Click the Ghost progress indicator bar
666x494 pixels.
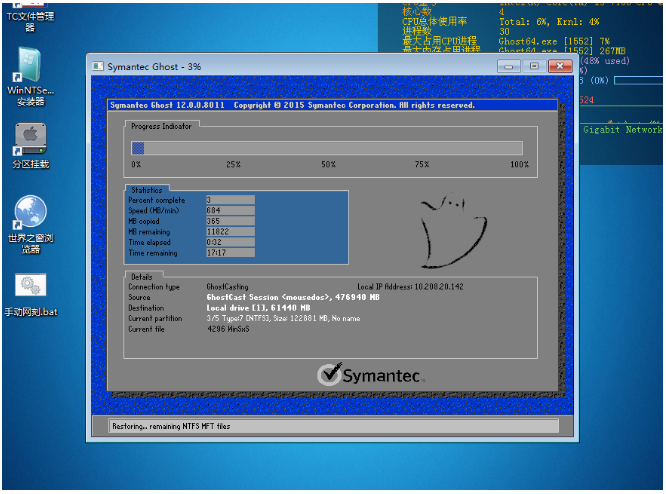(327, 148)
